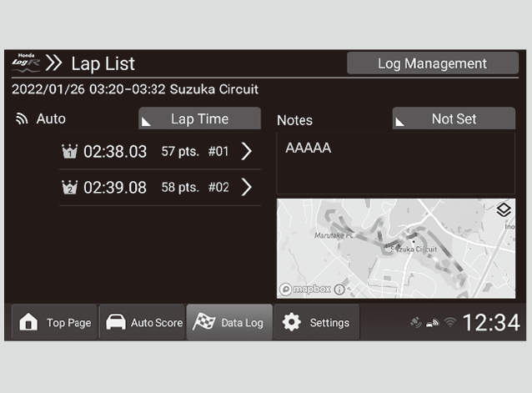Switch to the Auto Score tab

click(143, 323)
